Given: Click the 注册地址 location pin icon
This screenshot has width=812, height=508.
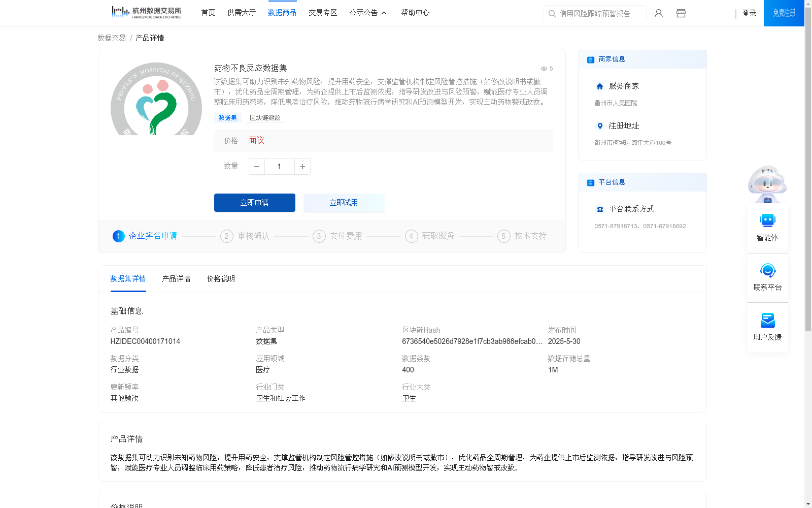Looking at the screenshot, I should click(600, 126).
